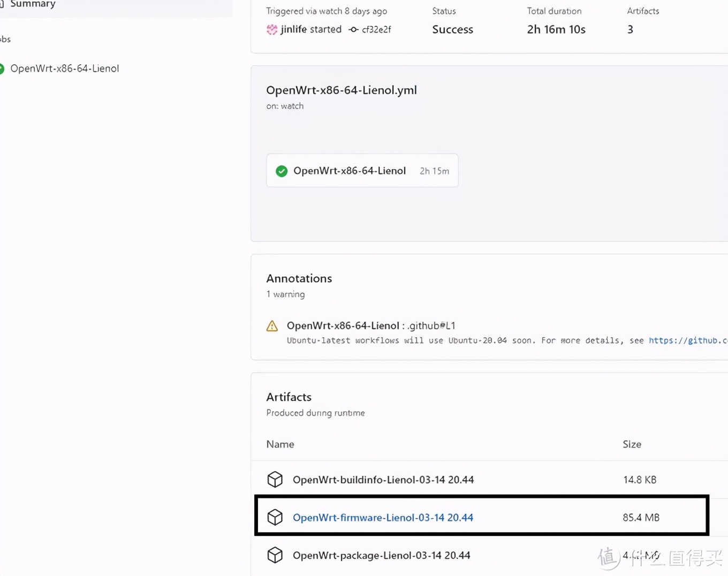
Task: Open annotation title OpenWrt-x86-64-Lienol : .github#L1
Action: [370, 325]
